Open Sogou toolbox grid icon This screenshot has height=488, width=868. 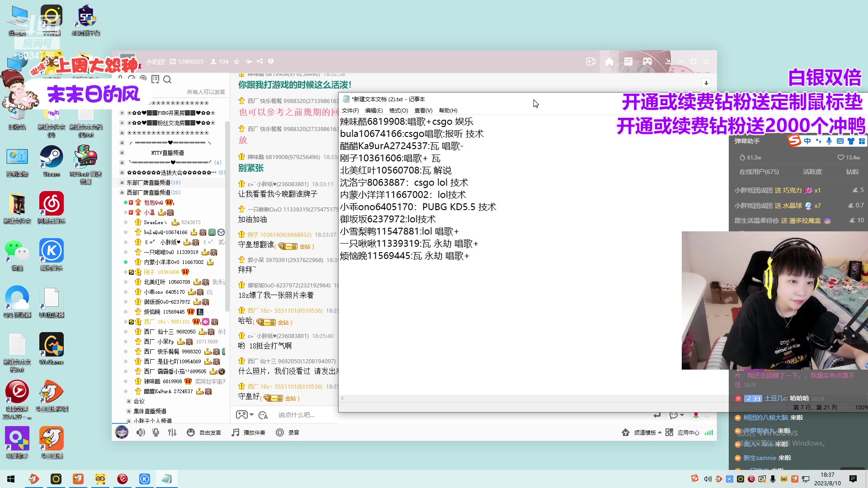(862, 141)
